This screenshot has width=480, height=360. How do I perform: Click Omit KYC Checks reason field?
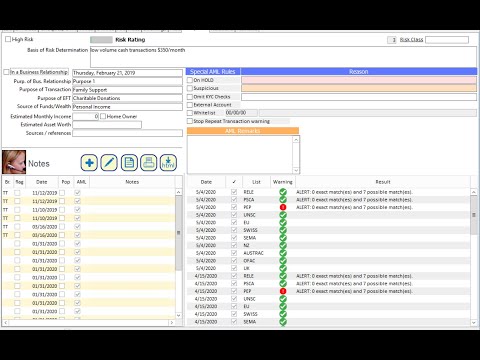359,97
